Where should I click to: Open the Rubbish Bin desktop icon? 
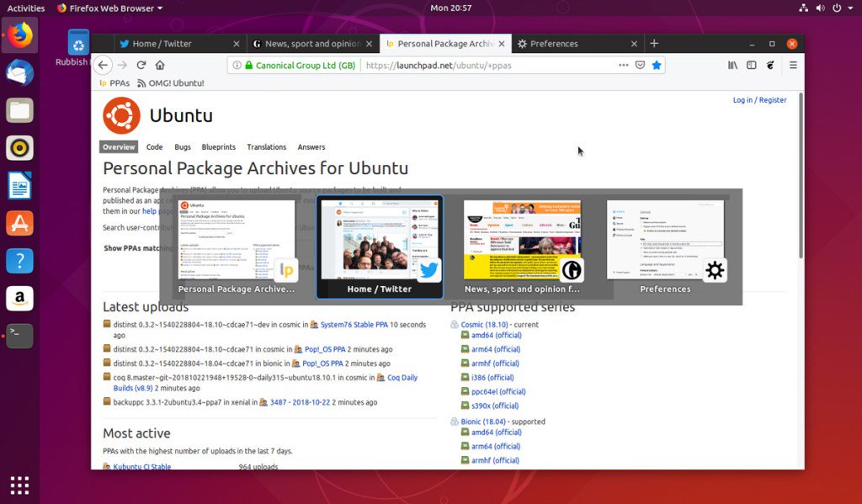(x=78, y=48)
